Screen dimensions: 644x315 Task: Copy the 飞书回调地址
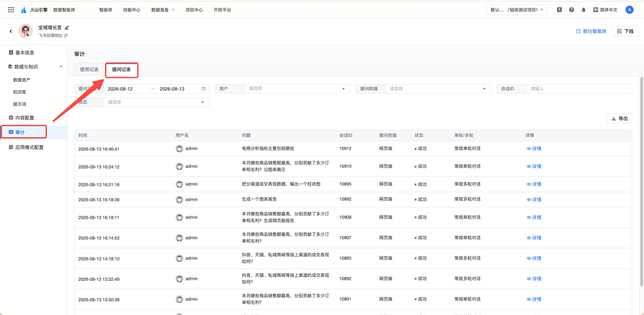point(66,36)
